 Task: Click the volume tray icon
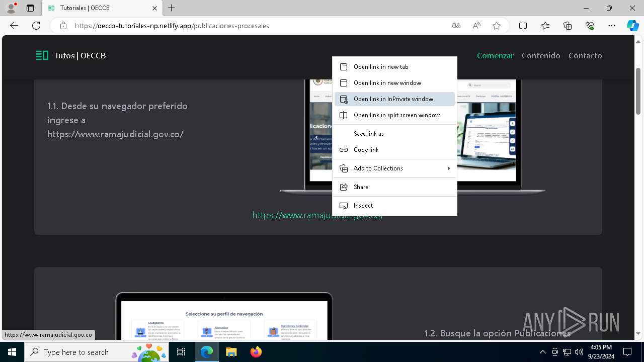pyautogui.click(x=579, y=352)
